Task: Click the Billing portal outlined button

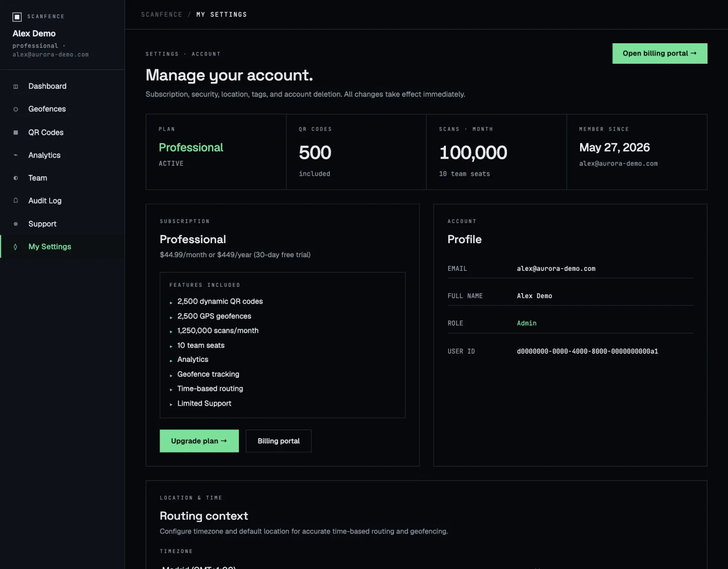Action: click(x=278, y=441)
